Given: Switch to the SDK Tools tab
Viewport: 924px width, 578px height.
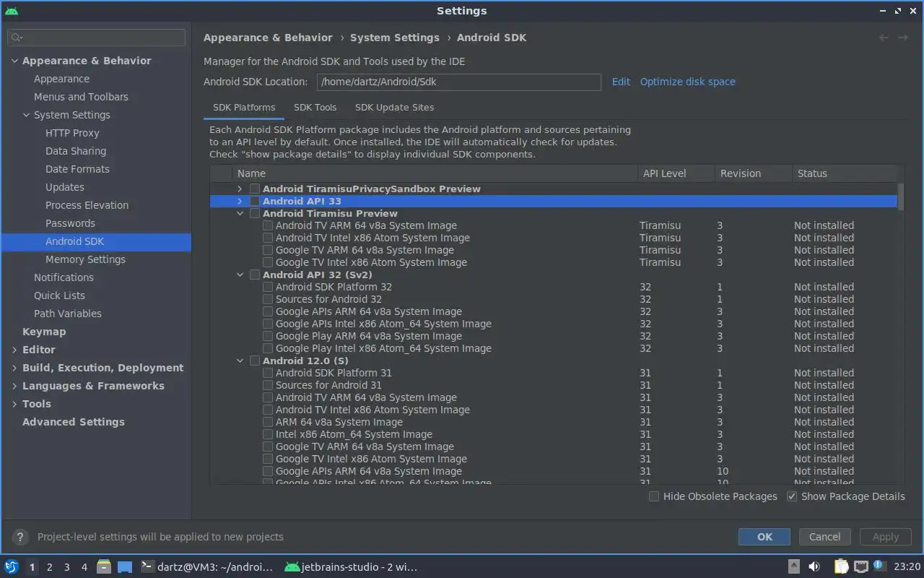Looking at the screenshot, I should tap(315, 108).
